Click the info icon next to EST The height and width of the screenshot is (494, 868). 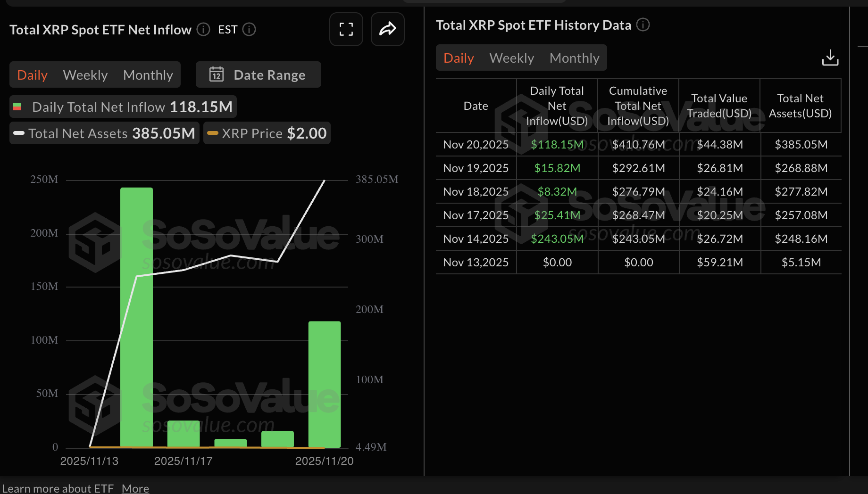250,29
